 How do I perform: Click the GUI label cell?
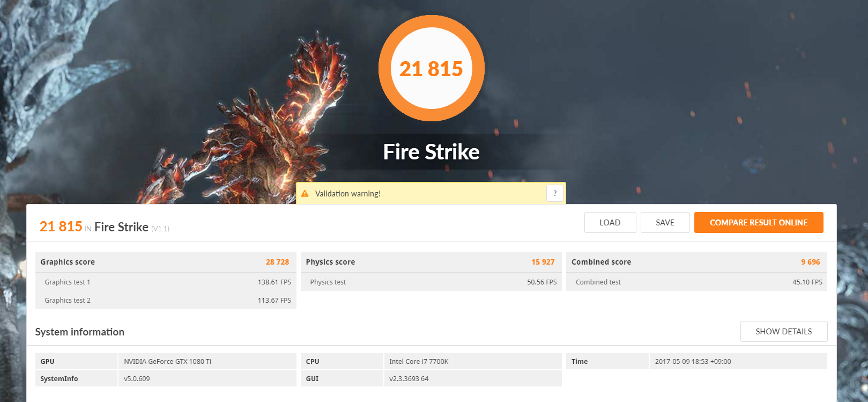click(x=342, y=378)
